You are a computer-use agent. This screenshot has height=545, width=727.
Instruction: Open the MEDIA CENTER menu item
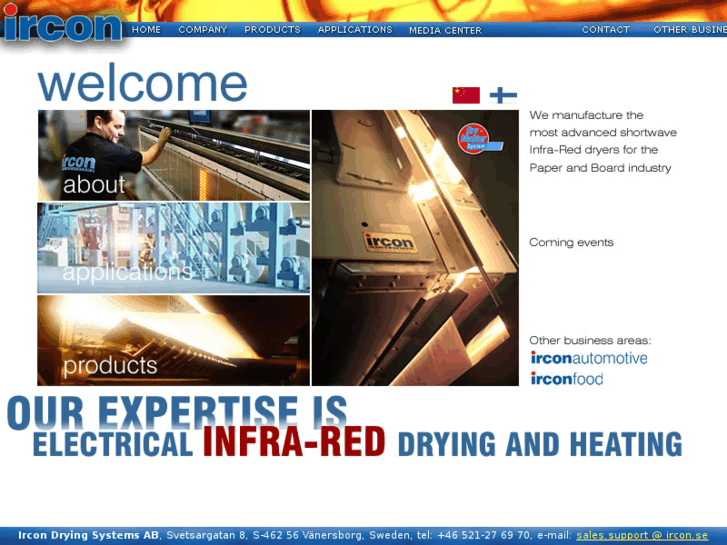coord(446,30)
